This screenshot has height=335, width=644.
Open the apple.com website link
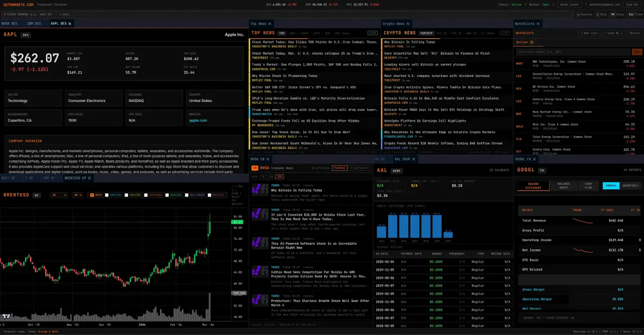[198, 120]
